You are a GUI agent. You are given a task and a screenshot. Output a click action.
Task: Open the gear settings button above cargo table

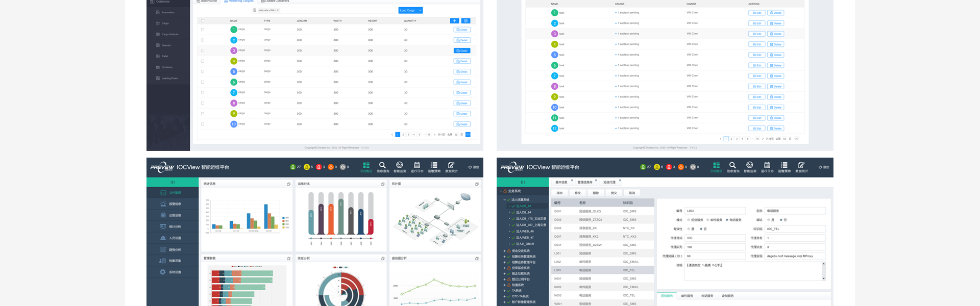tap(465, 21)
